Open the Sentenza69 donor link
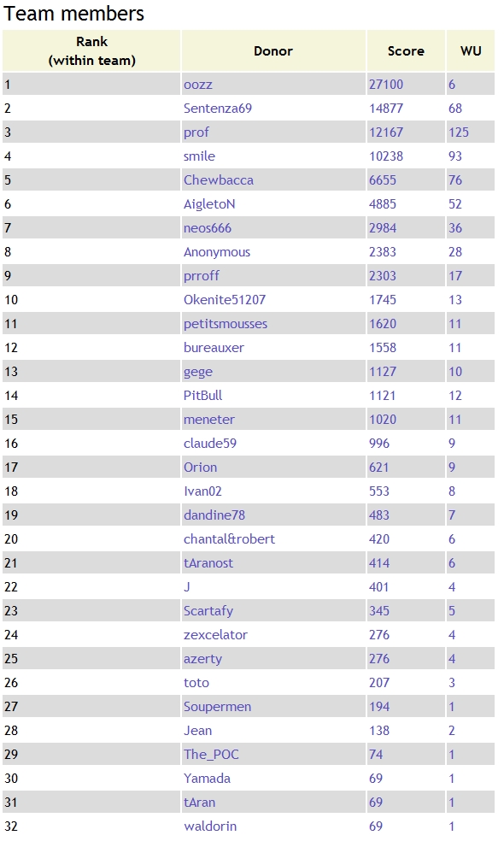Viewport: 504px width, 847px height. pos(218,109)
